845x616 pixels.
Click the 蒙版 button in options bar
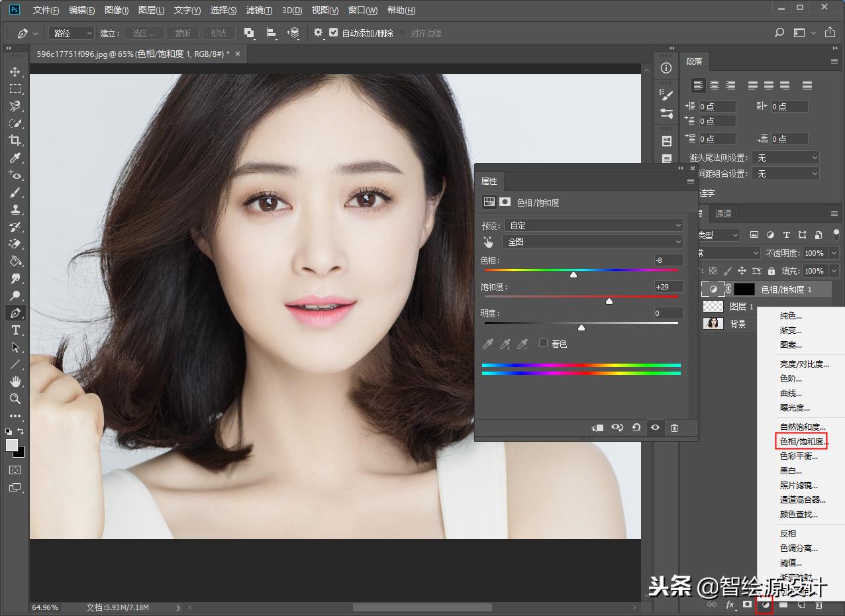(183, 32)
